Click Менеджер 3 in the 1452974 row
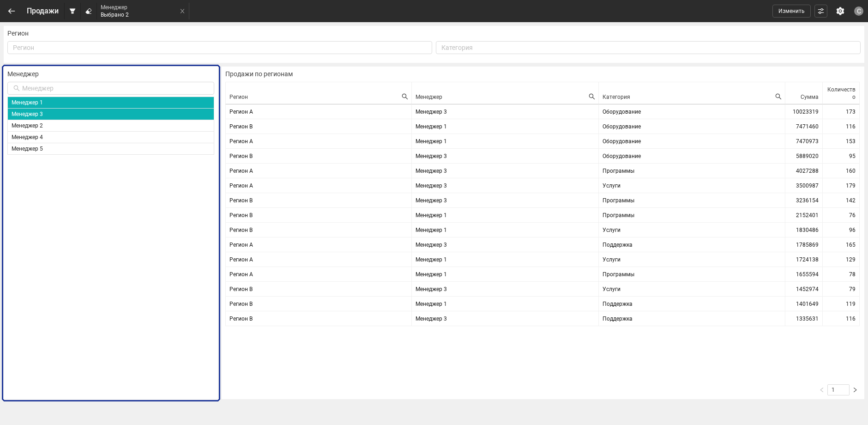Viewport: 868px width, 425px height. pos(431,289)
